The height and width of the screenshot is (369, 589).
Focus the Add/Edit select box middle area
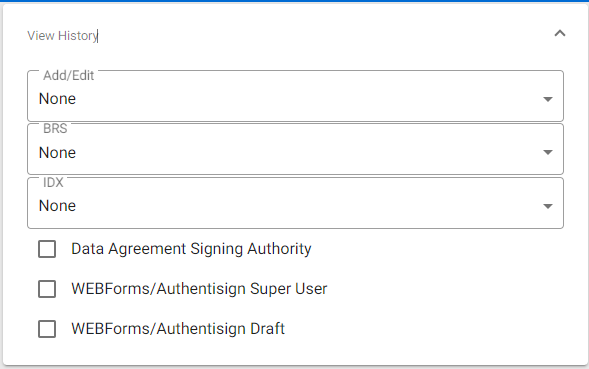[x=295, y=96]
